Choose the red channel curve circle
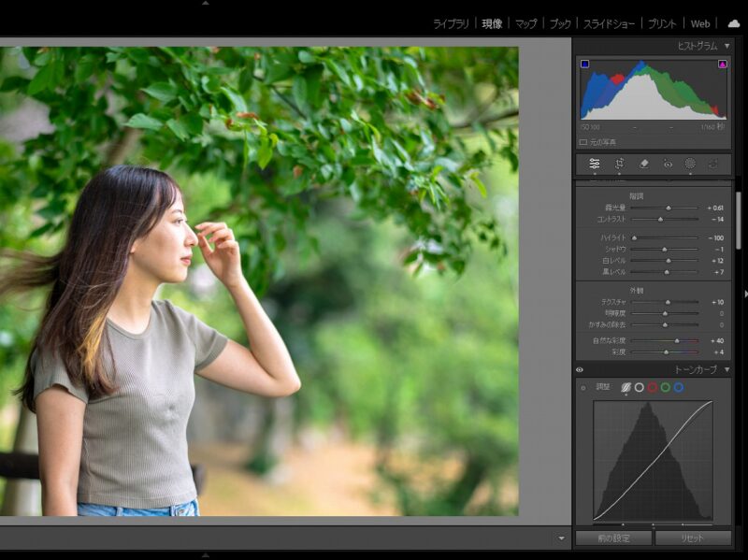The width and height of the screenshot is (748, 560). [x=653, y=387]
